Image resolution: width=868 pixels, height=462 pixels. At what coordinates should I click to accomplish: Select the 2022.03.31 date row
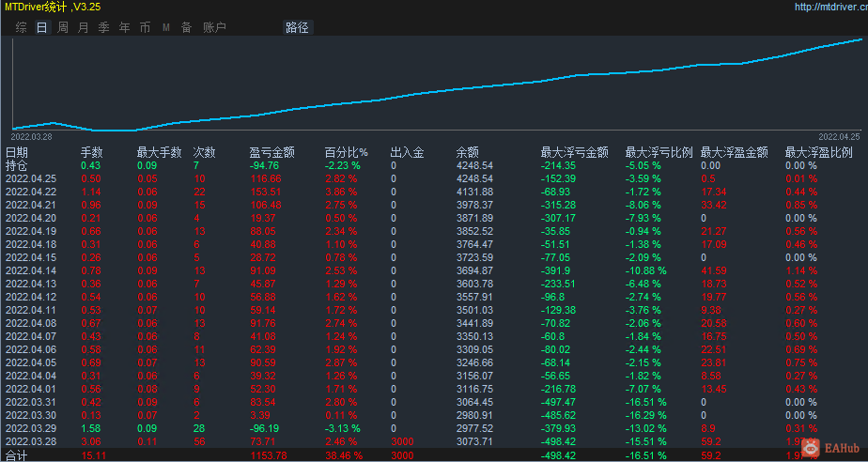click(x=30, y=402)
